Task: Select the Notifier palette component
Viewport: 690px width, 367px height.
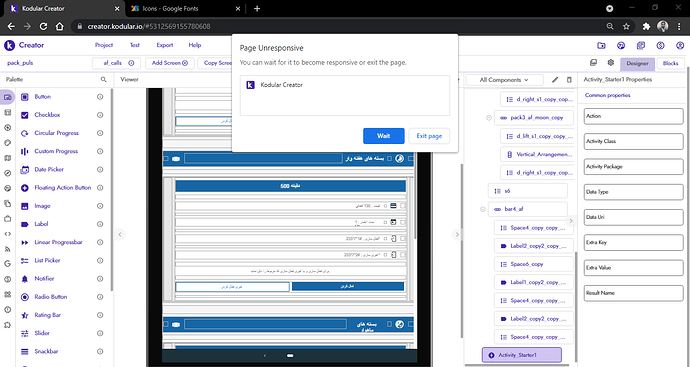Action: pyautogui.click(x=44, y=279)
